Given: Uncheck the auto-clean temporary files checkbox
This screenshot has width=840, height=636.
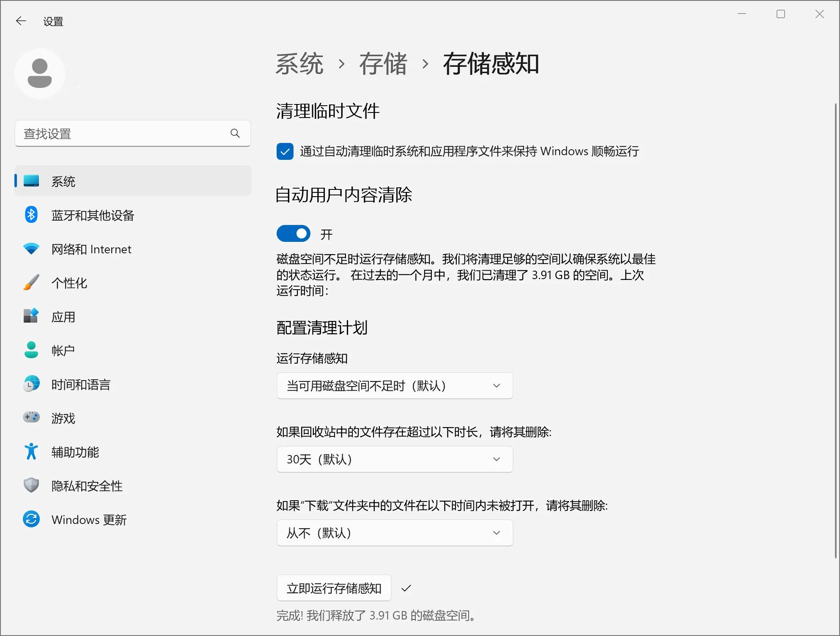Looking at the screenshot, I should pos(285,151).
